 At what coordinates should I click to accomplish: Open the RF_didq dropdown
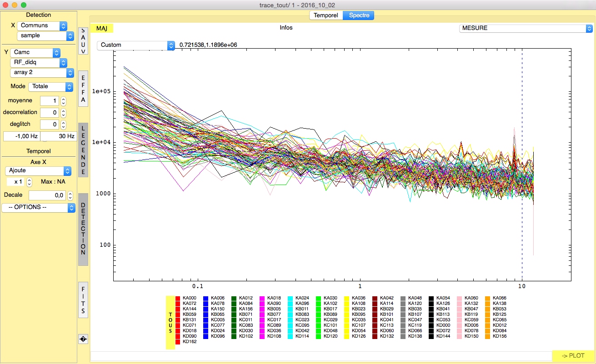click(39, 63)
